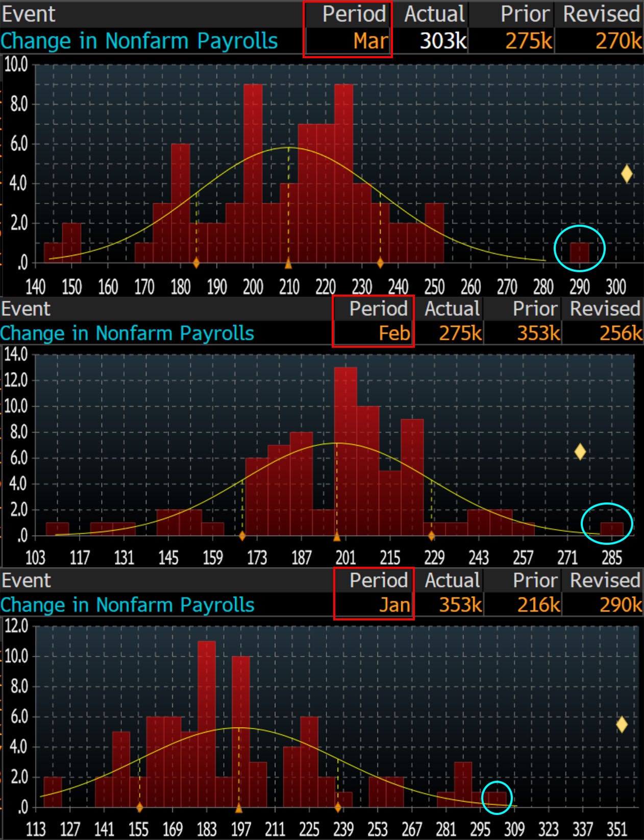
Task: Select the median triangle marker on Mar chart axis
Action: pyautogui.click(x=288, y=263)
